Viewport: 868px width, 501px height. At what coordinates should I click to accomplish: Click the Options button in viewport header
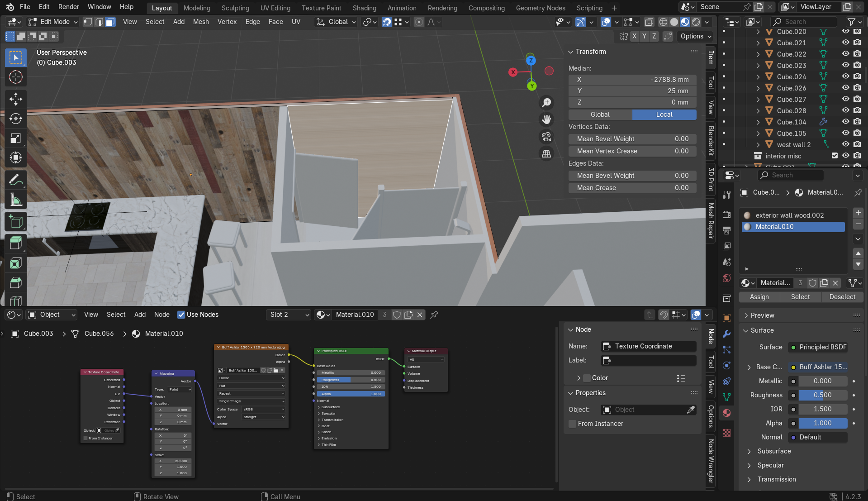tap(695, 36)
